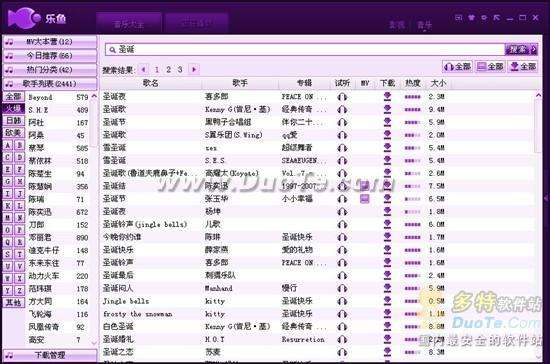
Task: Go to next results page arrow
Action: point(194,69)
